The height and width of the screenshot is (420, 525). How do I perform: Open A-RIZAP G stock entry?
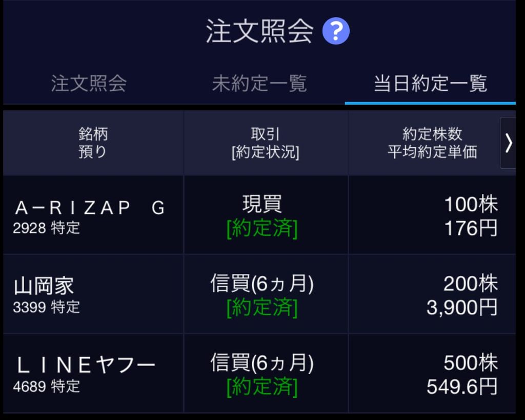(93, 215)
